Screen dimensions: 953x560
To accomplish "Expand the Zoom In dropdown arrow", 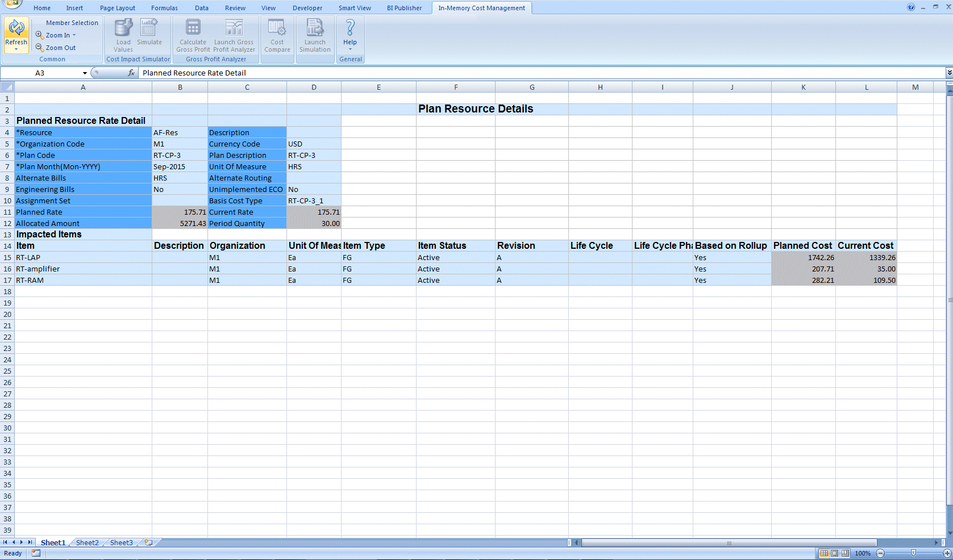I will [74, 35].
